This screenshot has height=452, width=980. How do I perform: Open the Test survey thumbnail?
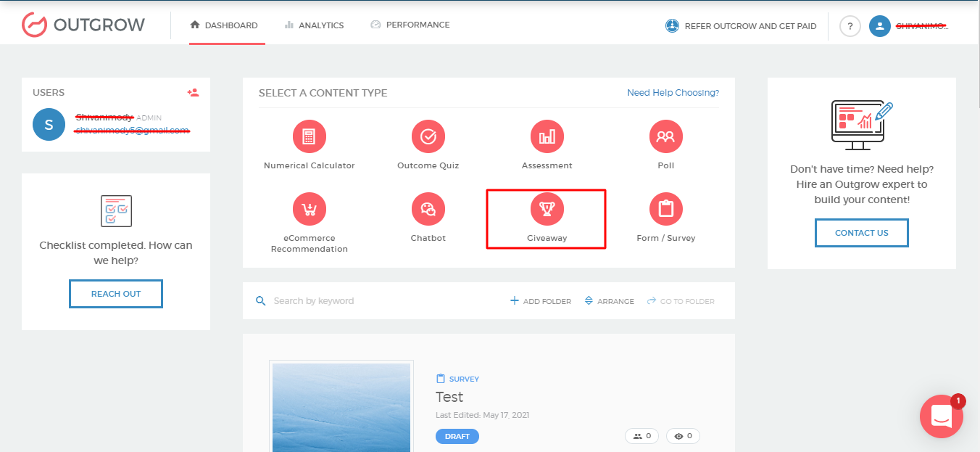tap(341, 406)
